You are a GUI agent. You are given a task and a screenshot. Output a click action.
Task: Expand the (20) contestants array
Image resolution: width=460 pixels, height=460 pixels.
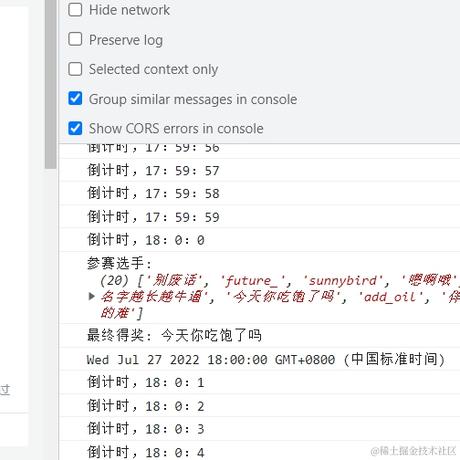tap(92, 296)
